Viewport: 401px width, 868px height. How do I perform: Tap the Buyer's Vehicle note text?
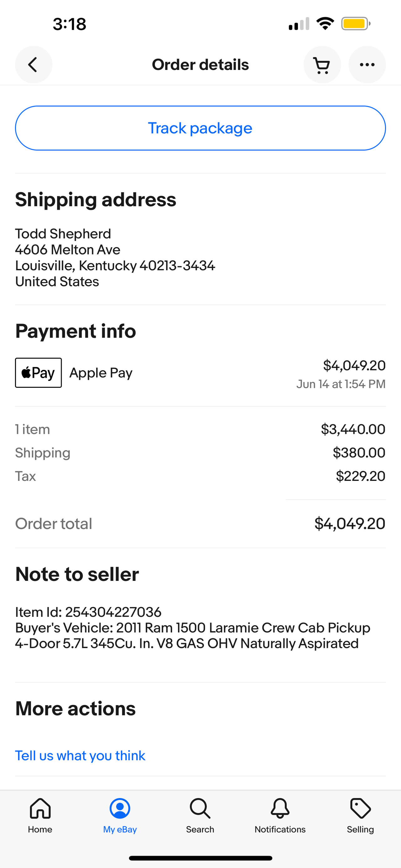point(193,635)
